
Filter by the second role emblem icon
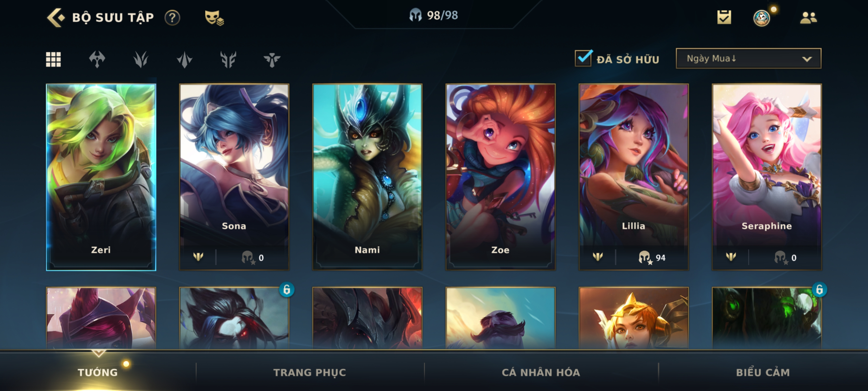[141, 59]
